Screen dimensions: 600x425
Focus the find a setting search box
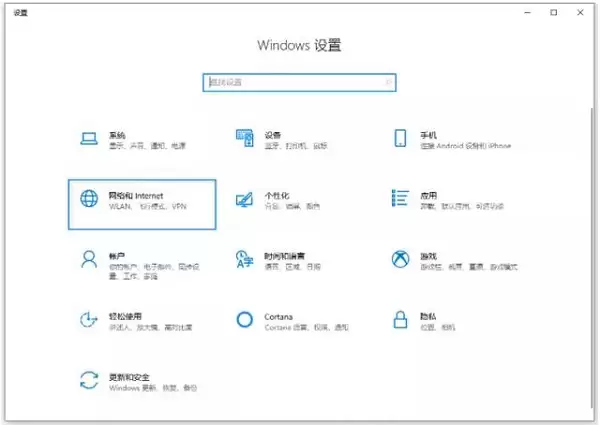pyautogui.click(x=299, y=82)
